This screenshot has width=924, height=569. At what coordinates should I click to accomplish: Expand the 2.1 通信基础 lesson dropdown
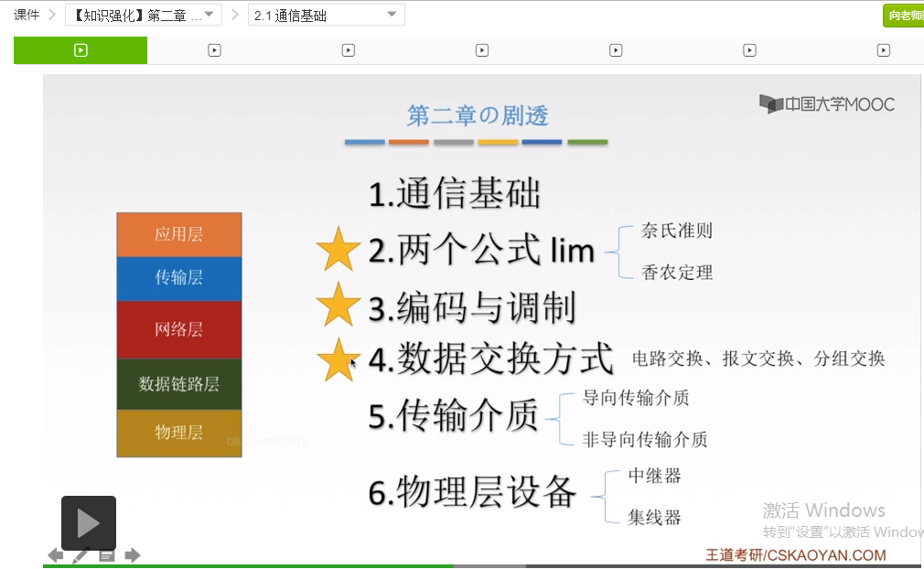[327, 16]
